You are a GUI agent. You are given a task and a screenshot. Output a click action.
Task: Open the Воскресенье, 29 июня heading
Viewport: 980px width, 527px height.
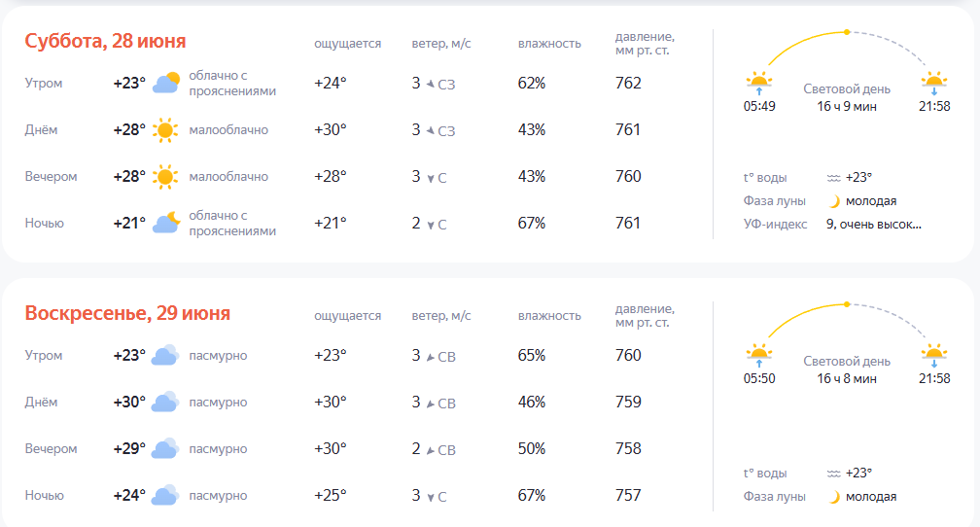[127, 313]
